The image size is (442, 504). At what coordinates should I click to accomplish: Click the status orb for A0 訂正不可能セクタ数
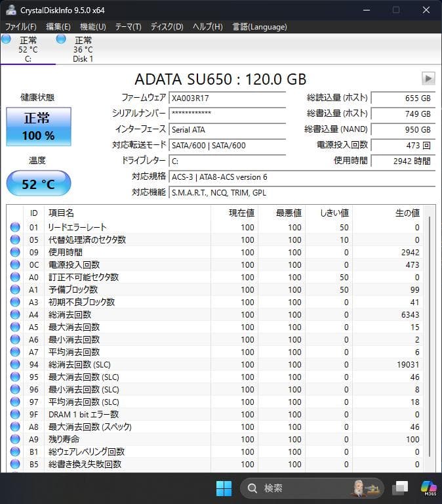click(x=15, y=277)
